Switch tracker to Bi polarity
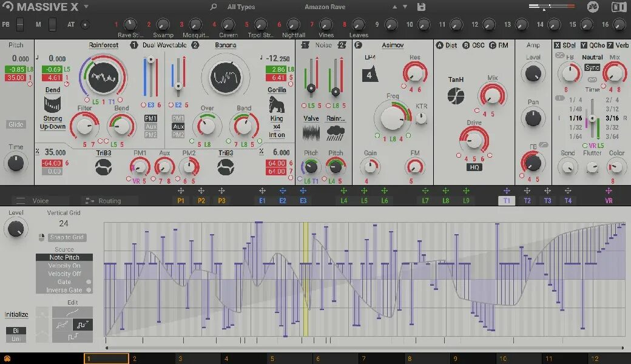The height and width of the screenshot is (364, 631). click(16, 331)
